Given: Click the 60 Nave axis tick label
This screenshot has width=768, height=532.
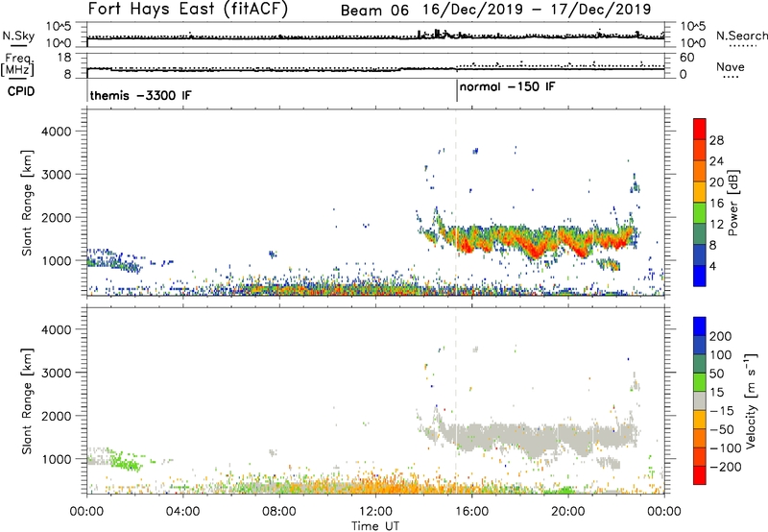Looking at the screenshot, I should click(687, 58).
